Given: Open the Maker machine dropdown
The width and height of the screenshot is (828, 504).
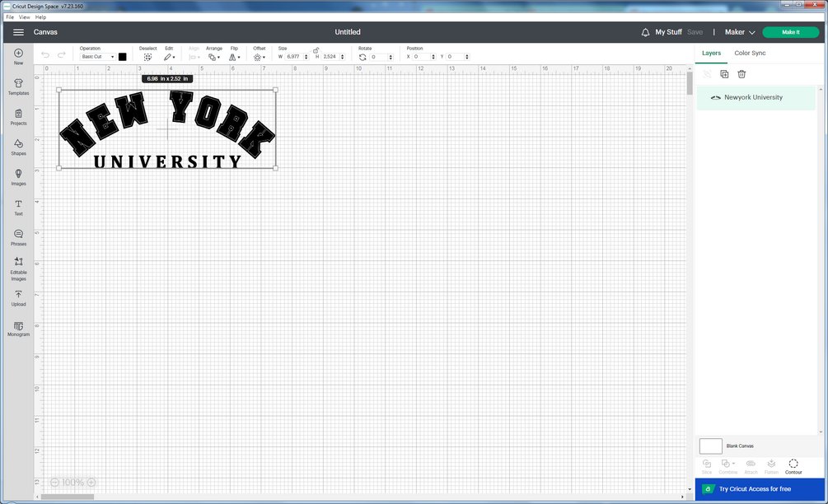Looking at the screenshot, I should point(739,32).
